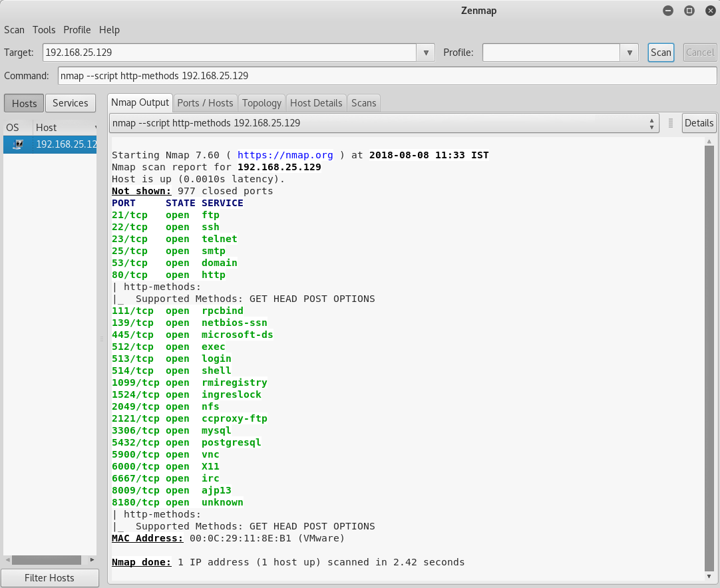Click the Scan button

click(661, 53)
